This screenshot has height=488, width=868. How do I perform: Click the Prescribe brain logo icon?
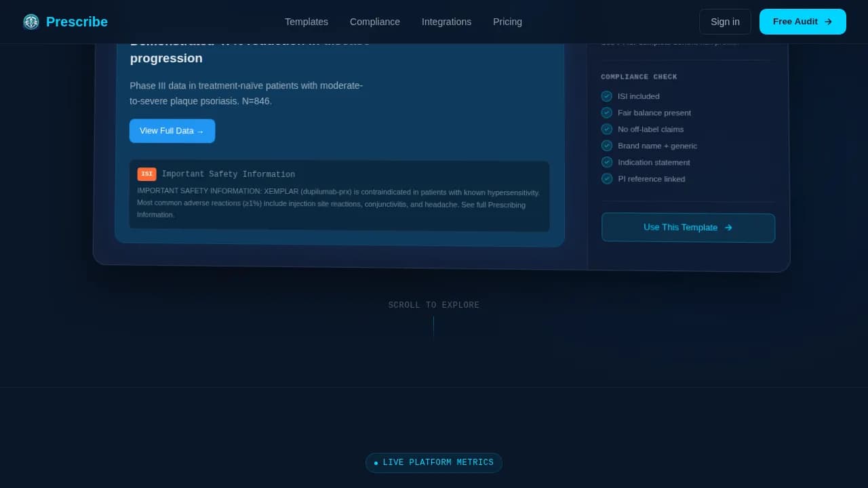[31, 22]
